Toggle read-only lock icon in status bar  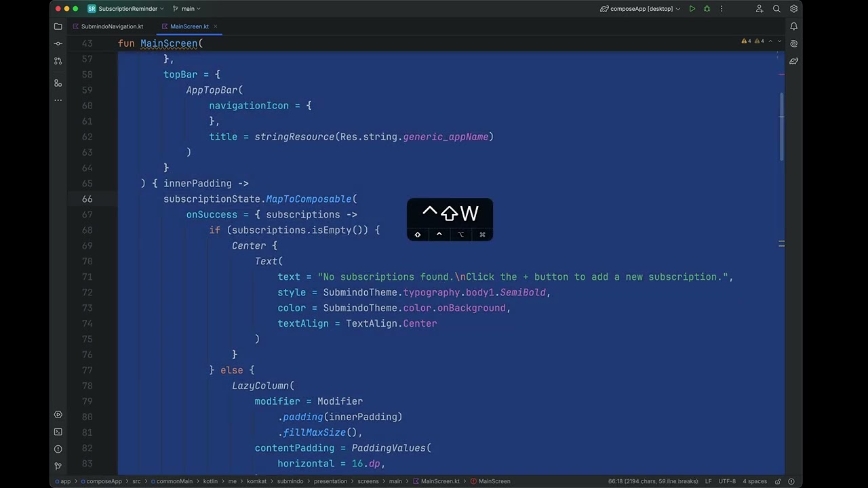point(778,481)
